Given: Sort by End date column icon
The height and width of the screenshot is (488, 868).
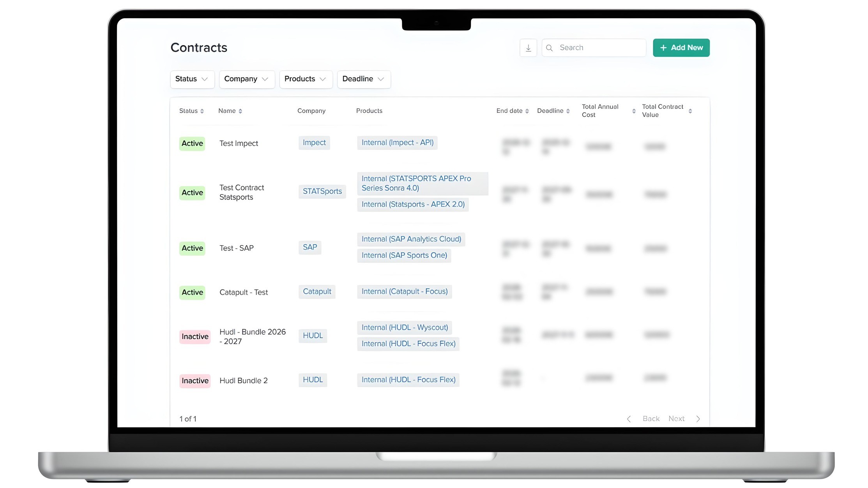Looking at the screenshot, I should tap(527, 111).
